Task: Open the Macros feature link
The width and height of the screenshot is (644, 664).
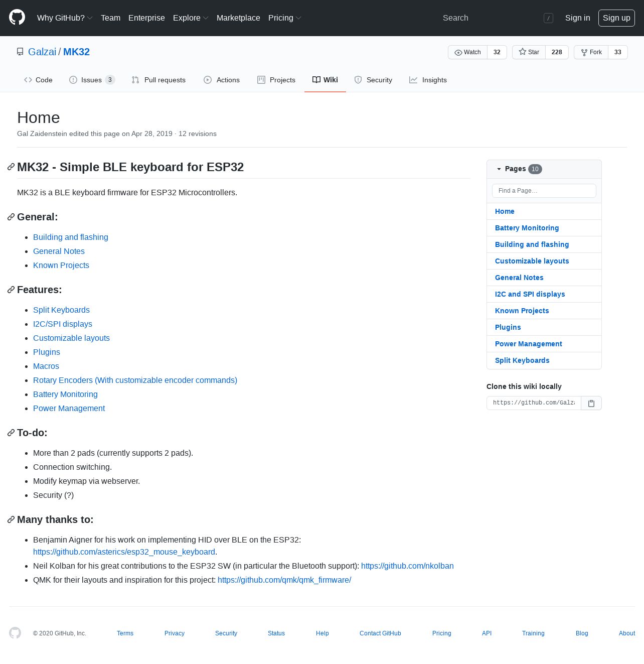Action: [46, 366]
